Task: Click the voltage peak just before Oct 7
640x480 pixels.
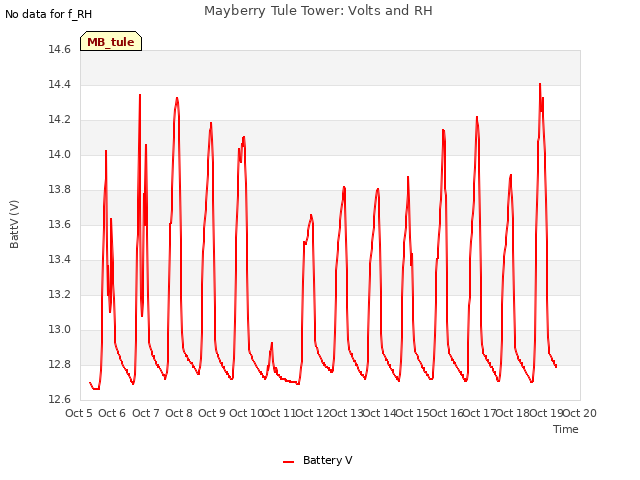Action: coord(140,95)
